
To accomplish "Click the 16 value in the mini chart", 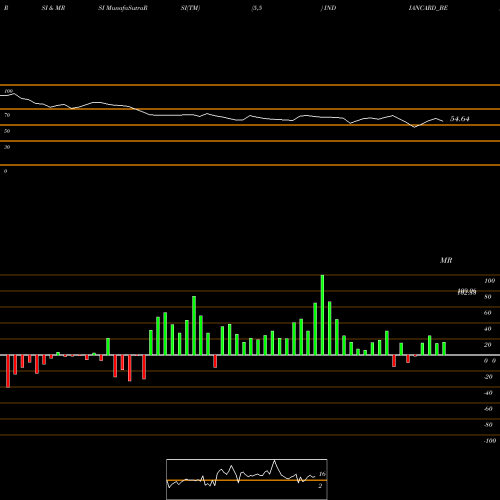I will (x=322, y=474).
